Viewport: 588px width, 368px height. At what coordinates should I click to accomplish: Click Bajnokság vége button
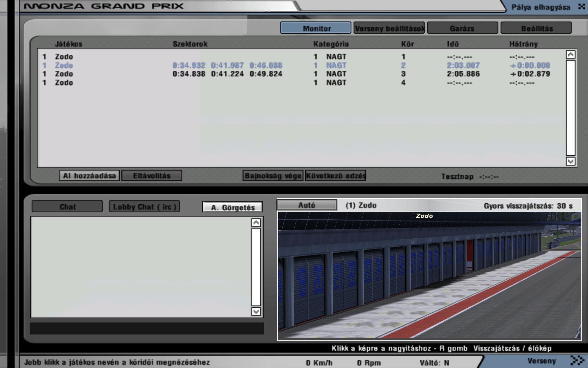point(273,176)
